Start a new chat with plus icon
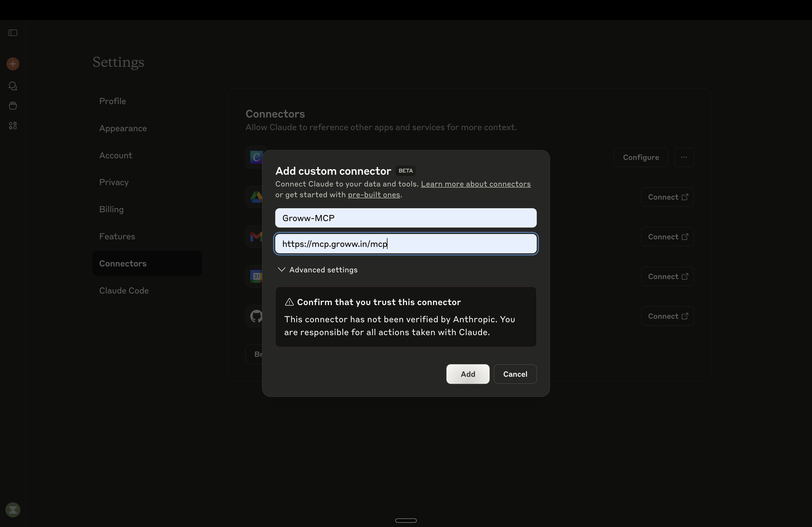This screenshot has height=527, width=812. 13,64
